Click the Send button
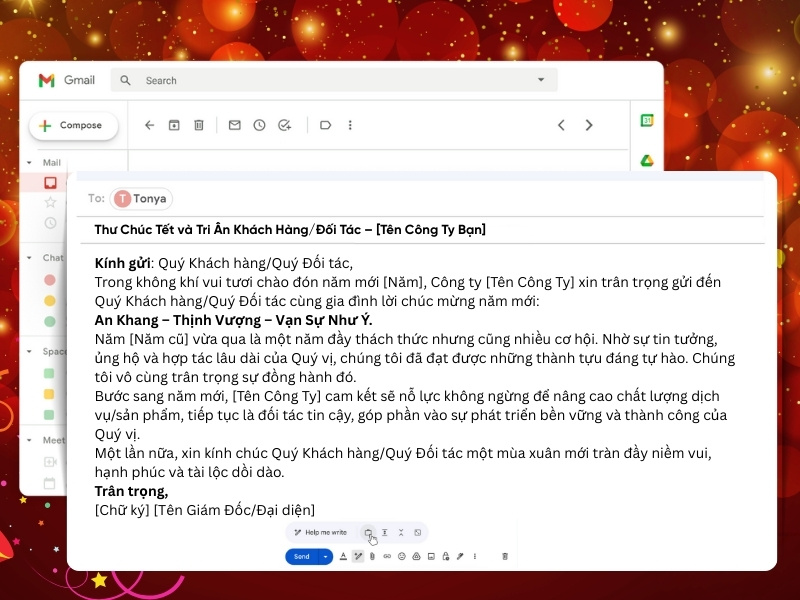Viewport: 800px width, 600px height. 301,556
